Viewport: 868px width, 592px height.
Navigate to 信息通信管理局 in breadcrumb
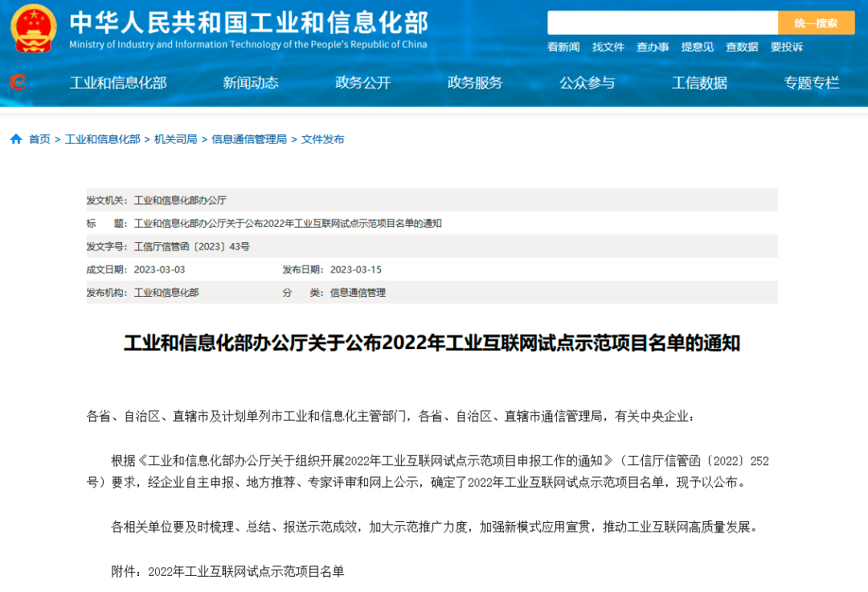point(249,139)
